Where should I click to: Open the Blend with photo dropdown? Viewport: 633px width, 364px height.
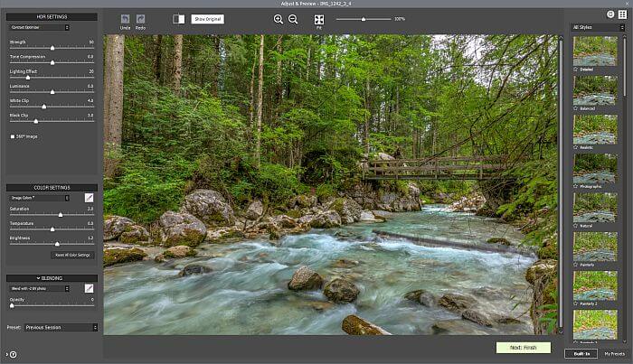pyautogui.click(x=39, y=289)
